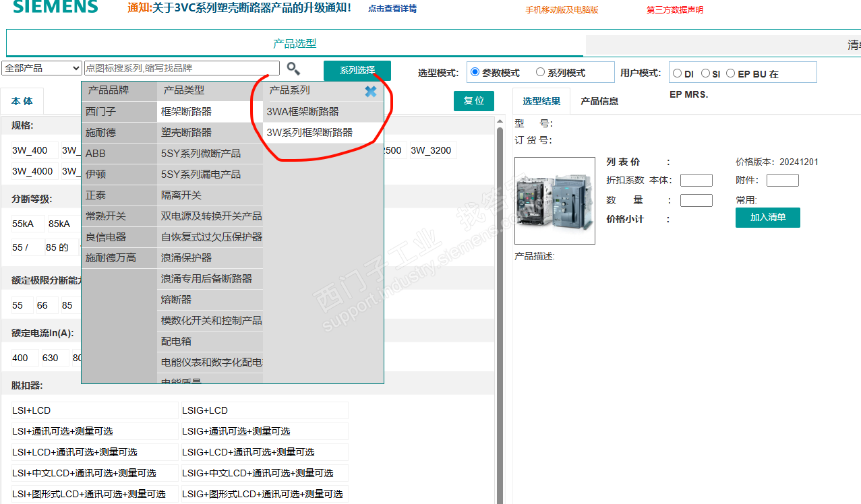Select the LSIG+LCD trip unit
Screen dimensions: 861x504
coord(264,410)
